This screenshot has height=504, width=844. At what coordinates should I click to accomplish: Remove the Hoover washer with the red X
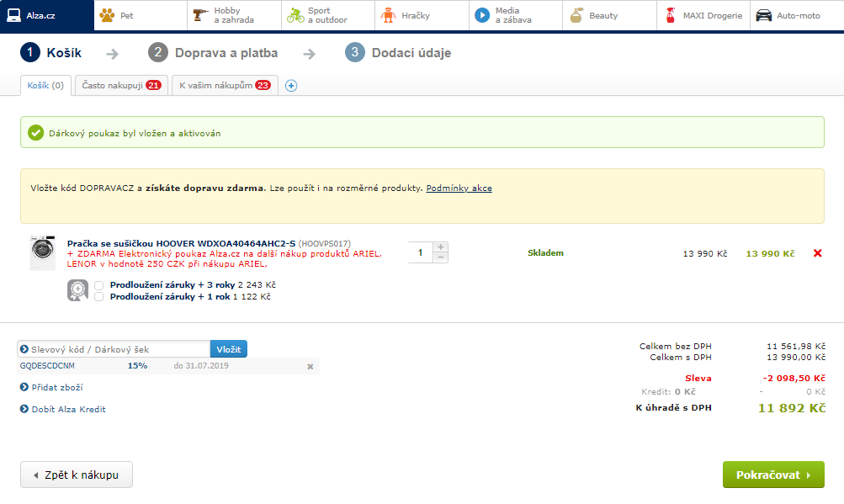818,253
